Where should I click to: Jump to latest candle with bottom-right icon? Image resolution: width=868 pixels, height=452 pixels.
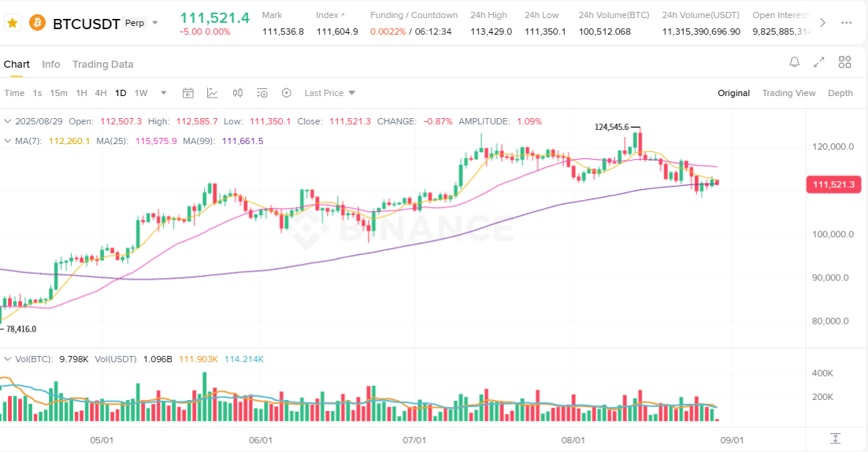[836, 439]
